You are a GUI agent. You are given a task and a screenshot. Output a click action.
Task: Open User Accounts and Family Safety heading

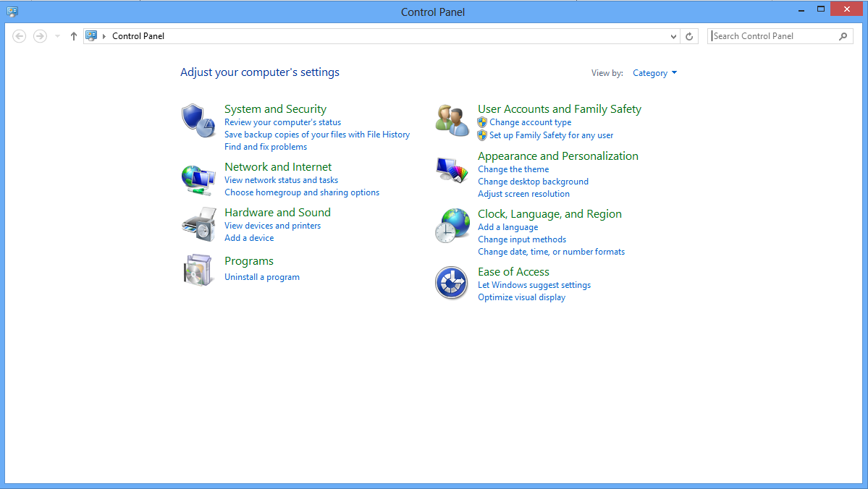[x=559, y=109]
